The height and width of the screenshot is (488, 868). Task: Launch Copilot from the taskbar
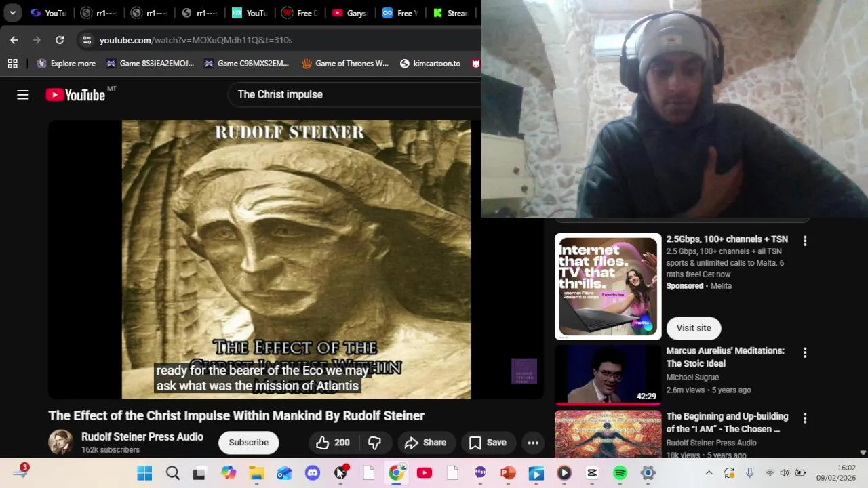point(229,473)
